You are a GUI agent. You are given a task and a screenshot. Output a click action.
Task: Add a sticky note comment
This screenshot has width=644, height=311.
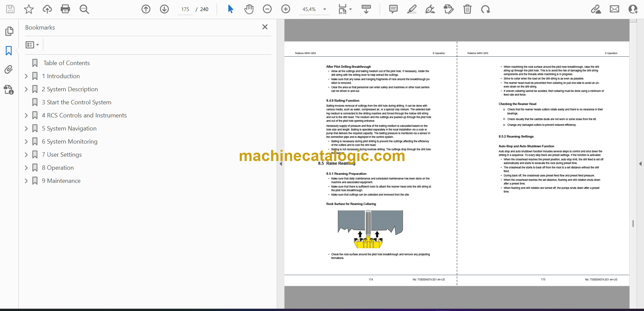point(393,9)
